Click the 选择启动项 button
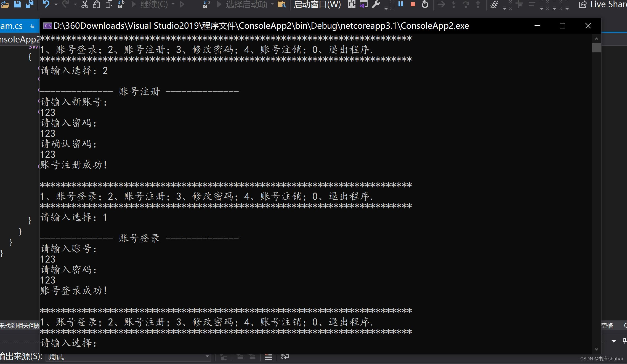The image size is (627, 364). [x=242, y=4]
